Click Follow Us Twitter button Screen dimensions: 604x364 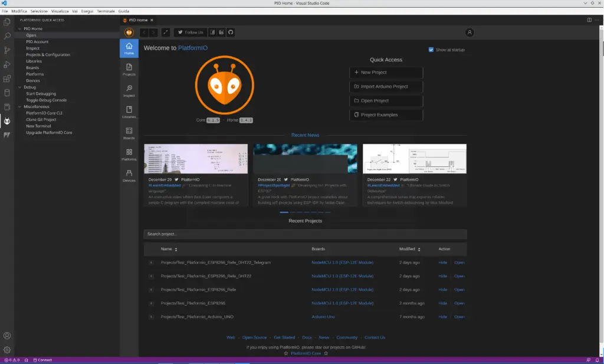click(191, 32)
